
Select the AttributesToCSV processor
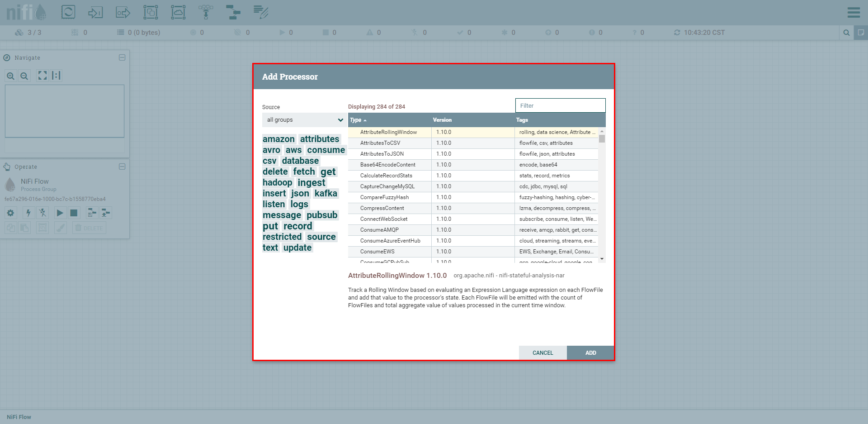pyautogui.click(x=473, y=143)
